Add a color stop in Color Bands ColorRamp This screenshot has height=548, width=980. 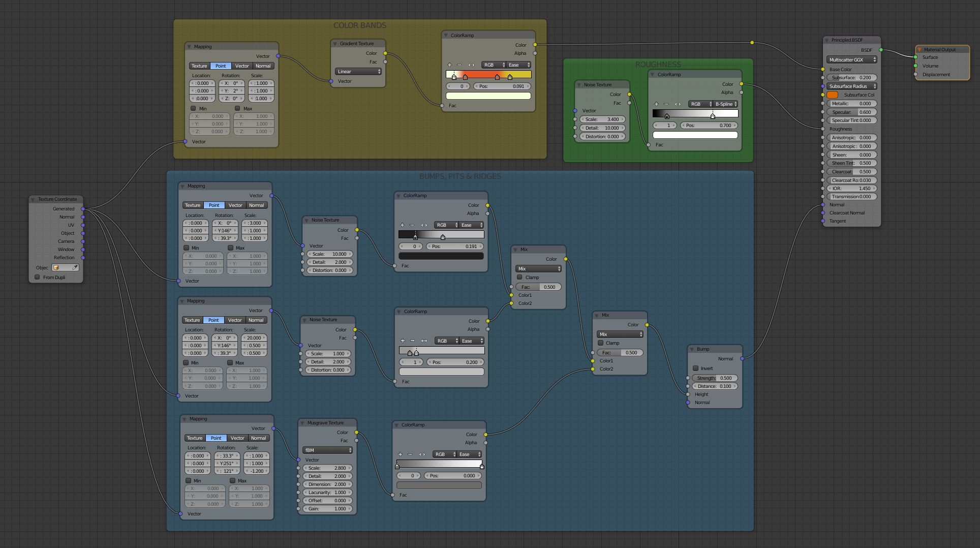tap(449, 65)
